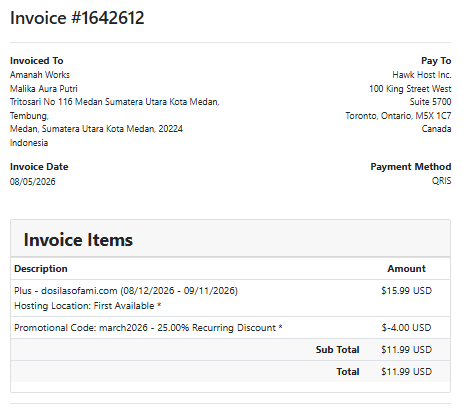Select the invoice date 08/05/2026
The height and width of the screenshot is (411, 476).
[x=33, y=182]
